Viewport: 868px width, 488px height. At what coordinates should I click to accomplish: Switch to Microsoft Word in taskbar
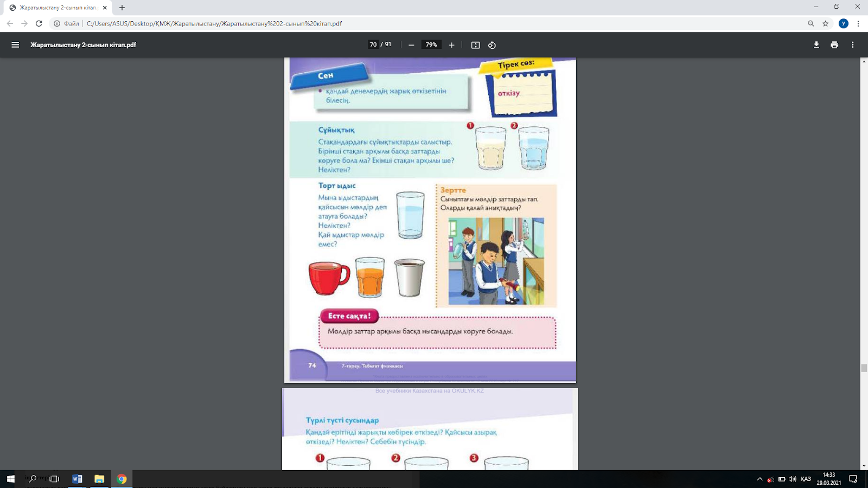[x=77, y=479]
